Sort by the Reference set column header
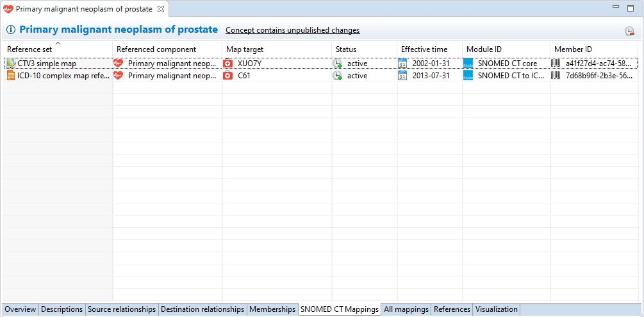644x317 pixels. point(57,49)
